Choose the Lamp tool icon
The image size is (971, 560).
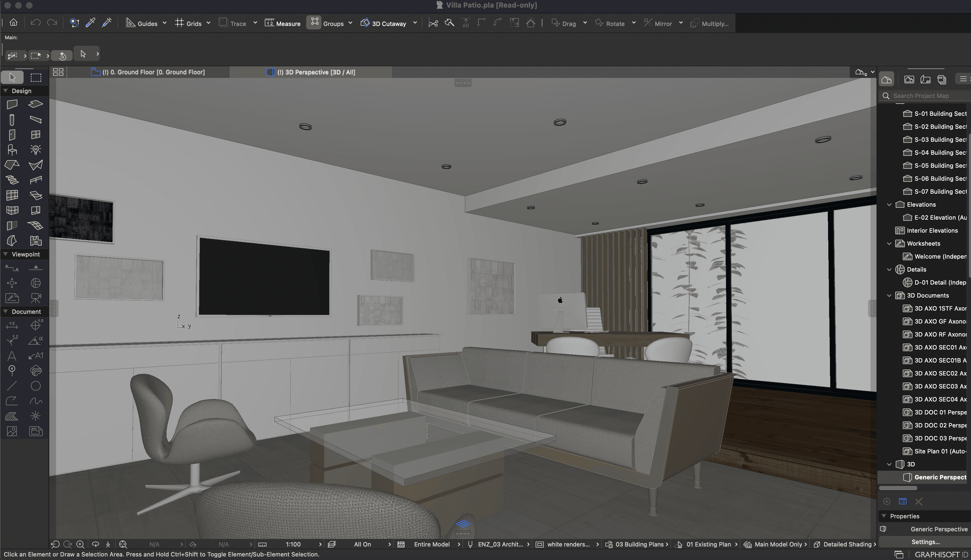[x=35, y=150]
